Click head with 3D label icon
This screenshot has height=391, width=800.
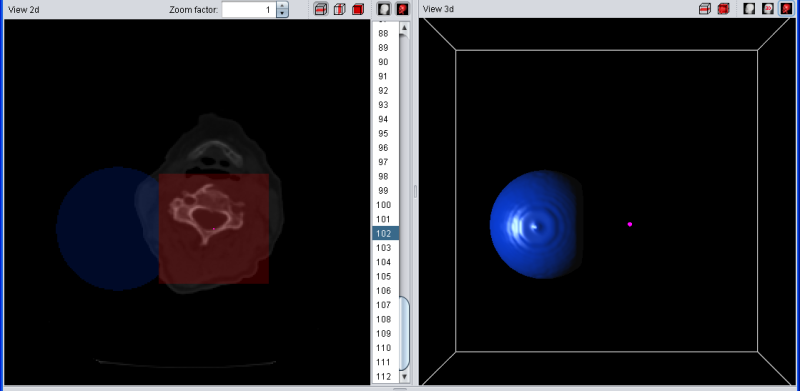click(x=767, y=9)
